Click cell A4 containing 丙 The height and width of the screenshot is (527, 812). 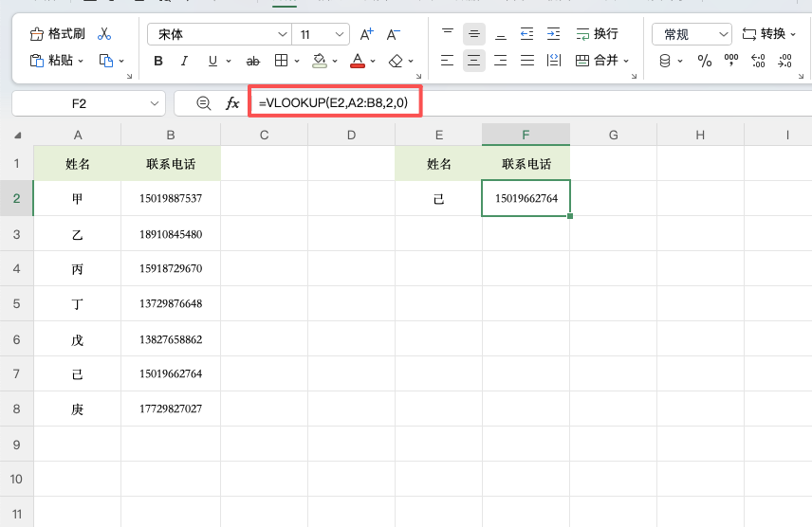coord(78,268)
